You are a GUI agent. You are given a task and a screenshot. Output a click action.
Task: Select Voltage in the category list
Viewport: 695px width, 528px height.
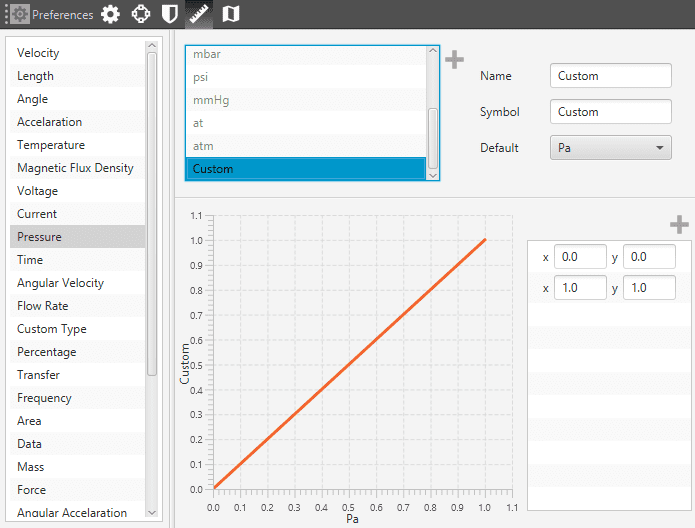click(x=78, y=191)
